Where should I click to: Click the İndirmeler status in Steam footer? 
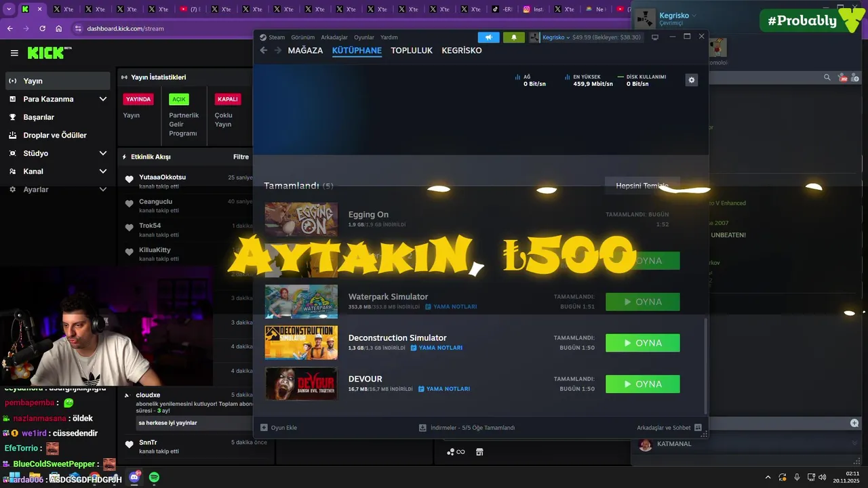tap(467, 428)
